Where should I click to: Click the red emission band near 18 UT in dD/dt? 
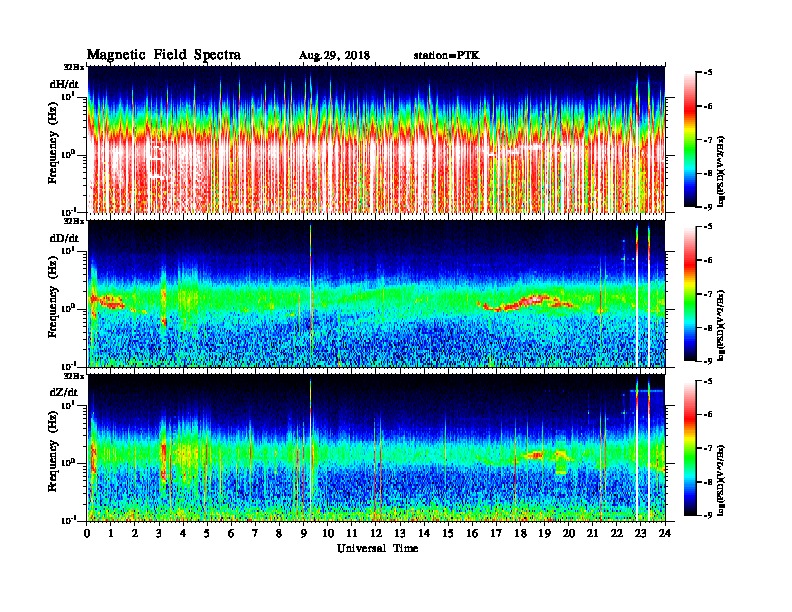coord(528,302)
